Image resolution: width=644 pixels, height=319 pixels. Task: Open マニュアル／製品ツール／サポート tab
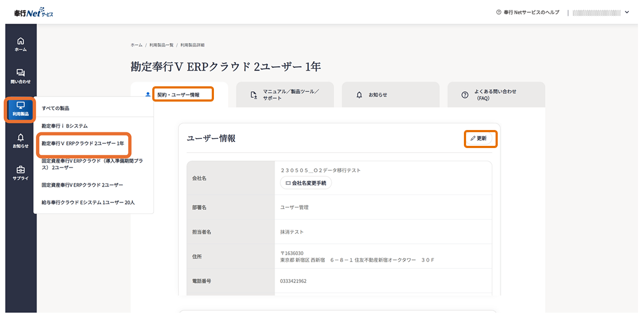pos(284,94)
